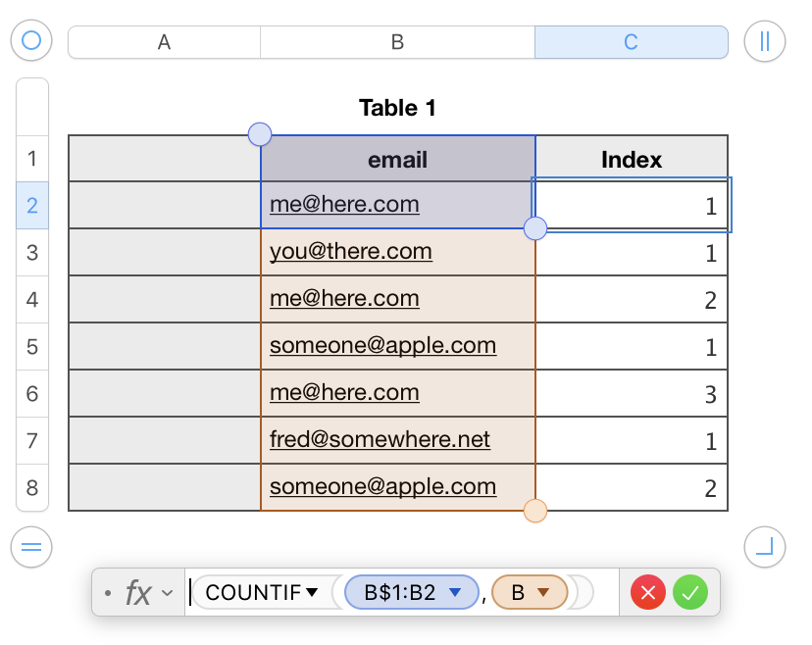Image resolution: width=812 pixels, height=645 pixels.
Task: Open the B$1:B2 reference dropdown
Action: point(454,592)
